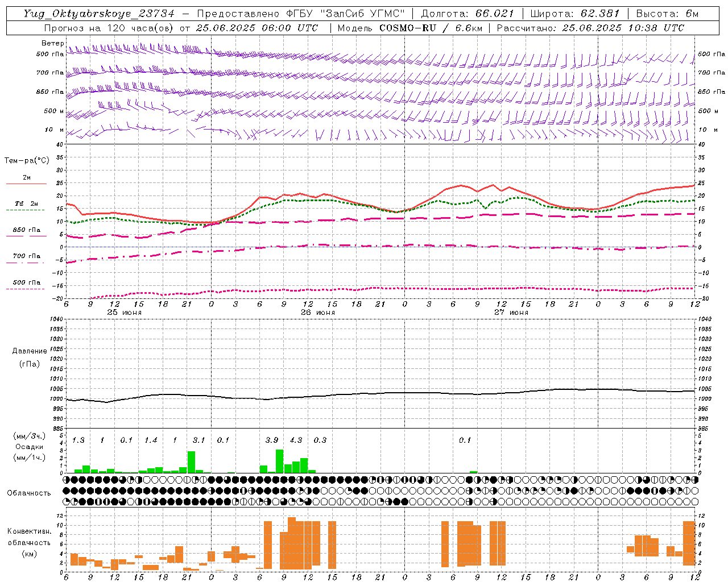The image size is (728, 582).
Task: Click the 4.3 three-hour precipitation value
Action: click(x=296, y=440)
